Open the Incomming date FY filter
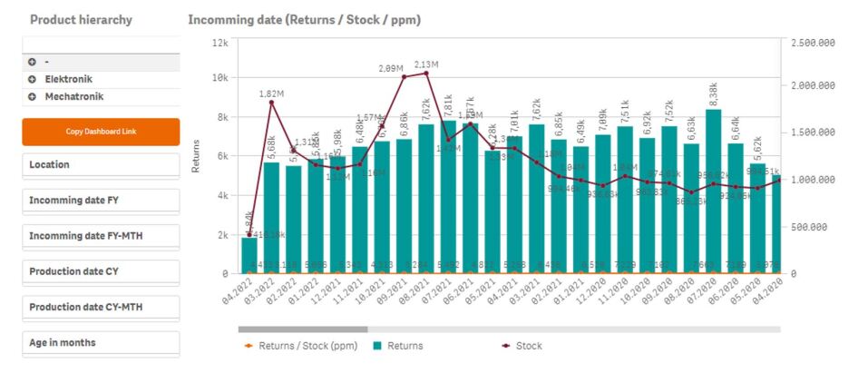 pyautogui.click(x=101, y=201)
